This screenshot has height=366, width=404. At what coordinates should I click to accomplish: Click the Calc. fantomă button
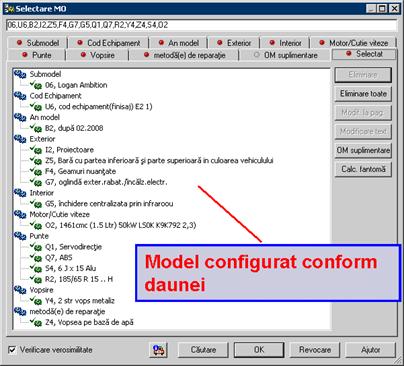[363, 169]
